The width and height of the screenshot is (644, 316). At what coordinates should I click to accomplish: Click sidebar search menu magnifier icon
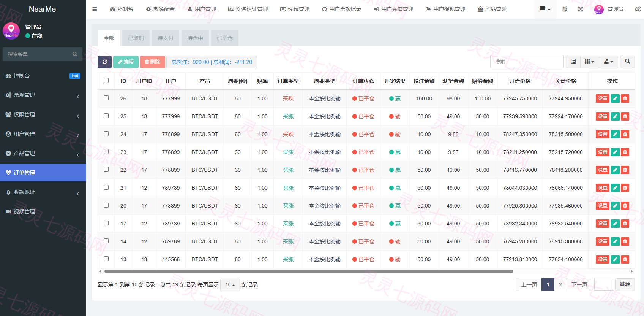(x=75, y=54)
